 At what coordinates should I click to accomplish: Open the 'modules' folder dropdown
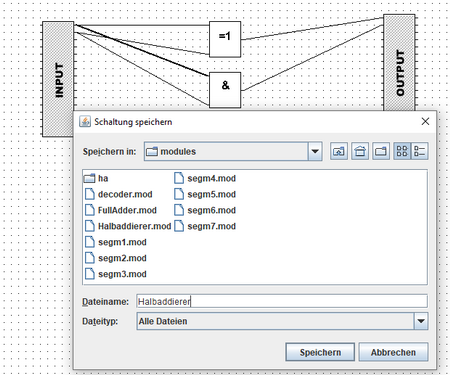[x=315, y=152]
